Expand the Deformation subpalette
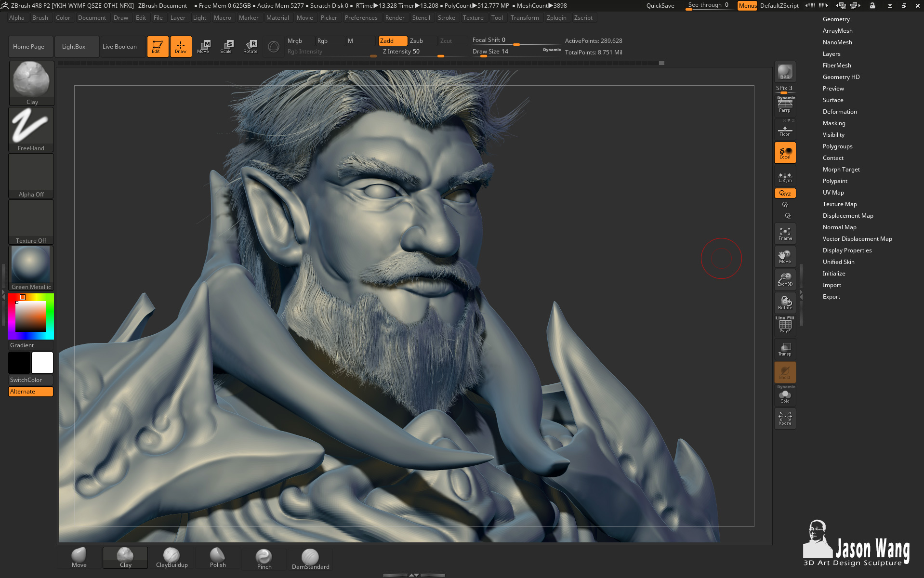The height and width of the screenshot is (578, 924). point(839,112)
